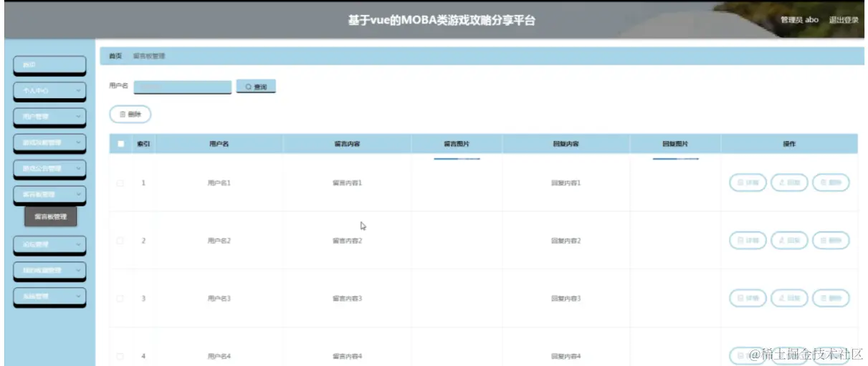This screenshot has height=366, width=868.
Task: Click the 操作 column header
Action: click(x=789, y=144)
